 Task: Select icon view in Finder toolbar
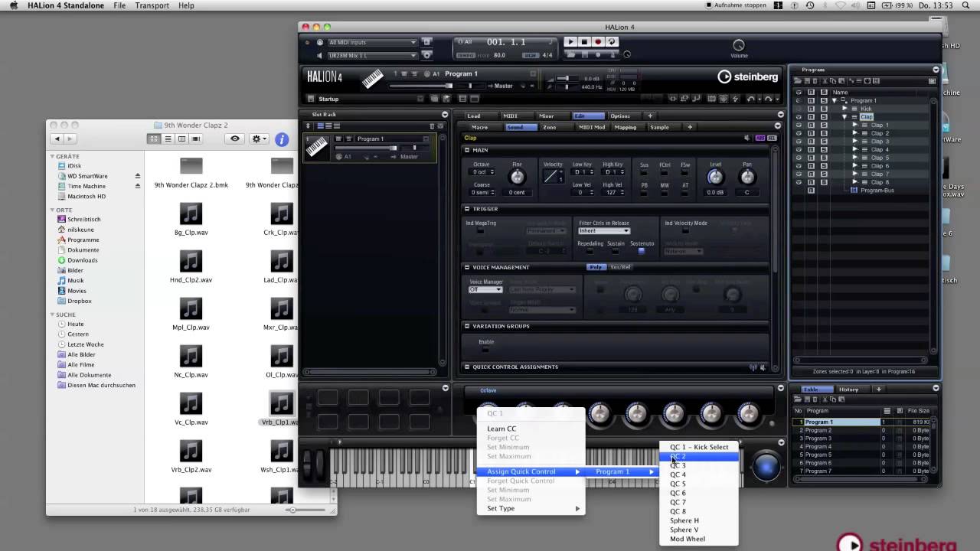(154, 139)
